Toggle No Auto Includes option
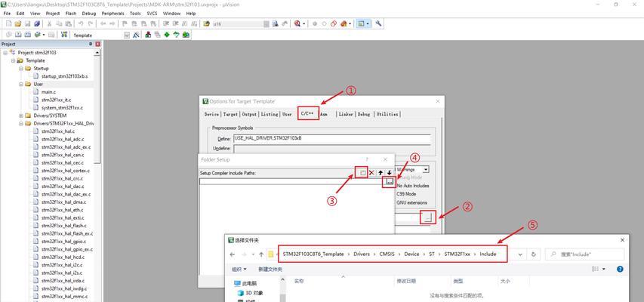 413,186
